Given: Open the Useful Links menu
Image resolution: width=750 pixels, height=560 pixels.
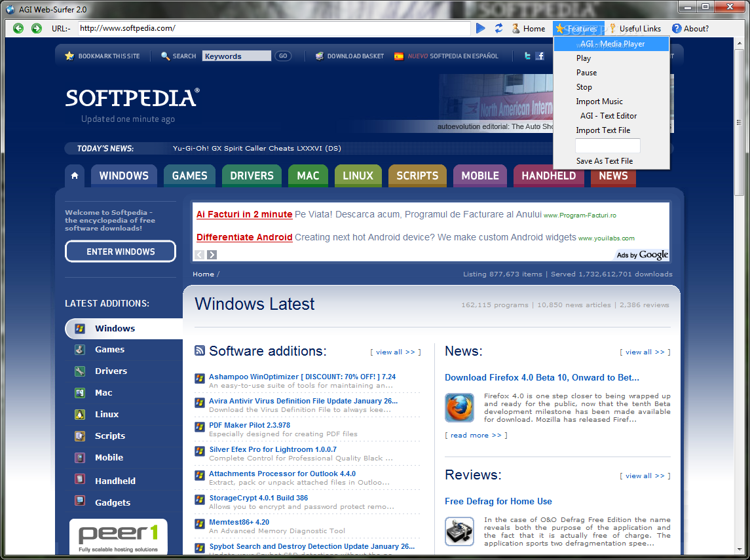Looking at the screenshot, I should (x=635, y=29).
